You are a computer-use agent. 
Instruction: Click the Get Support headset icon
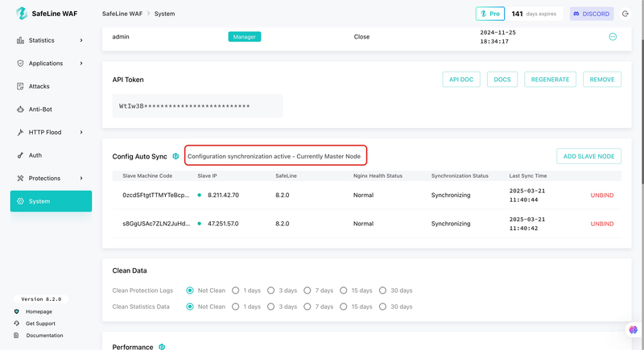coord(16,323)
